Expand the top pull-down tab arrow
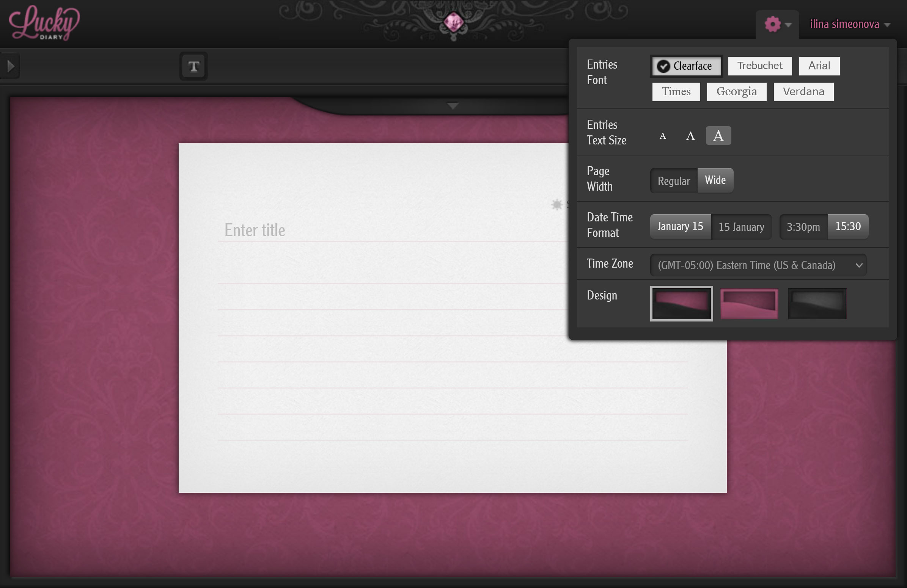Image resolution: width=907 pixels, height=588 pixels. click(453, 106)
